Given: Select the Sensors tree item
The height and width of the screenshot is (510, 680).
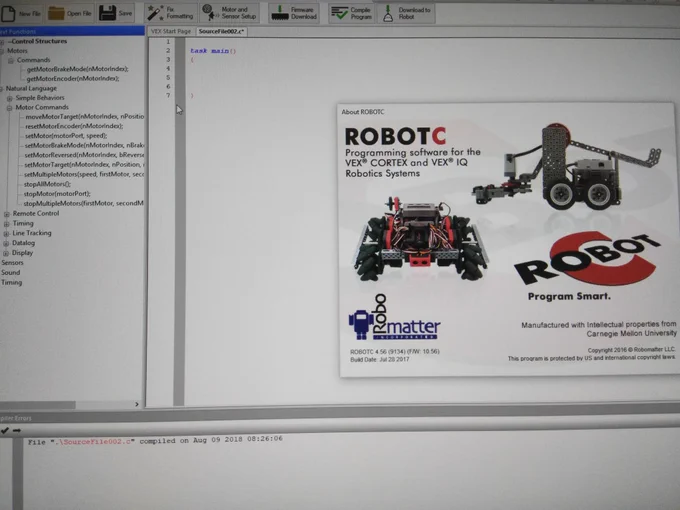Looking at the screenshot, I should click(12, 263).
